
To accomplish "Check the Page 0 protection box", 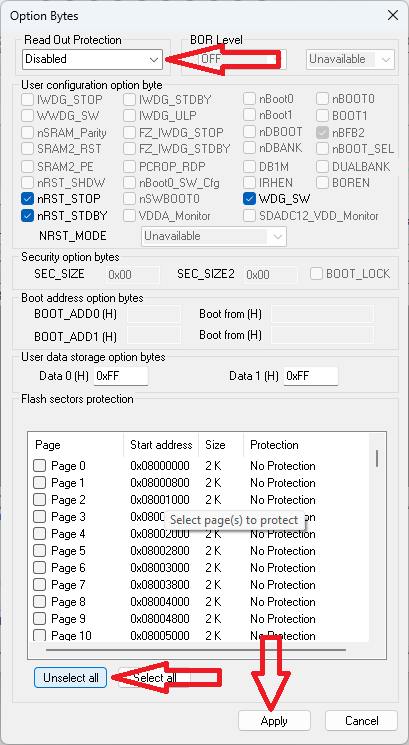I will pos(39,466).
